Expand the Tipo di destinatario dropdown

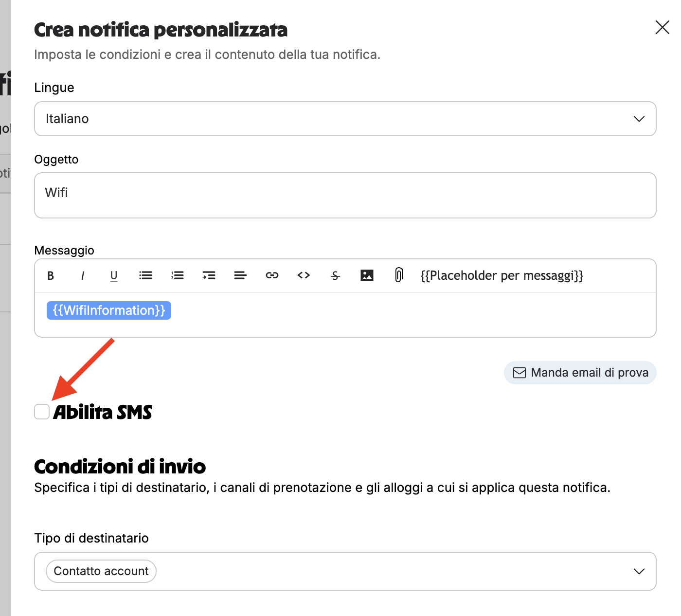click(345, 571)
